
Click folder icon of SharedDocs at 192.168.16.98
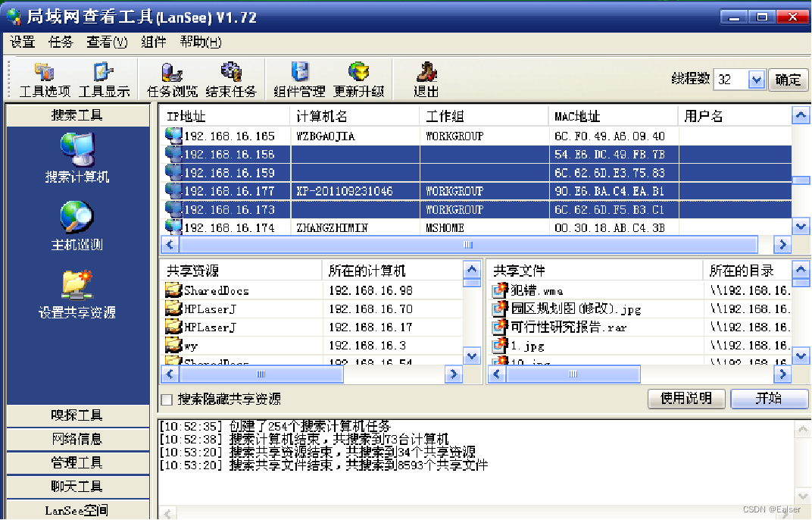point(173,290)
